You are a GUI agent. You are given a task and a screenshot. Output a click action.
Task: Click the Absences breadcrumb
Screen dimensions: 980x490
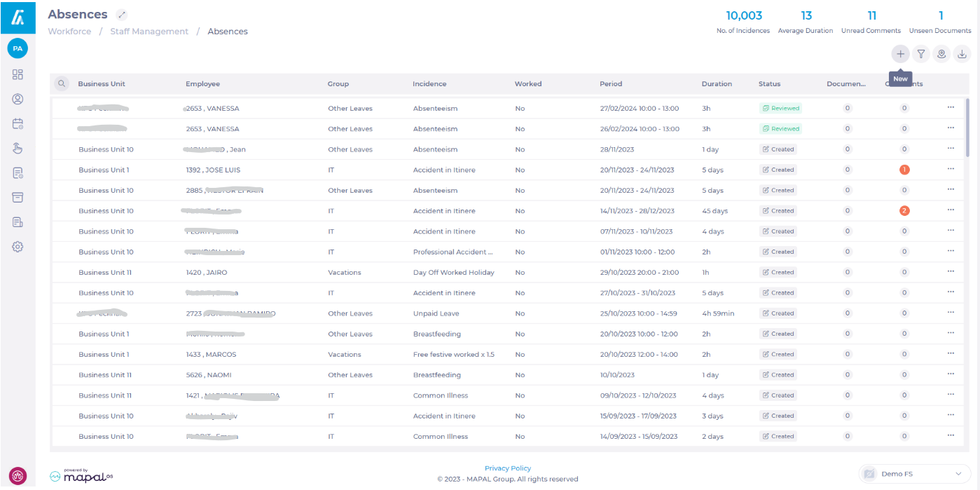pos(228,32)
